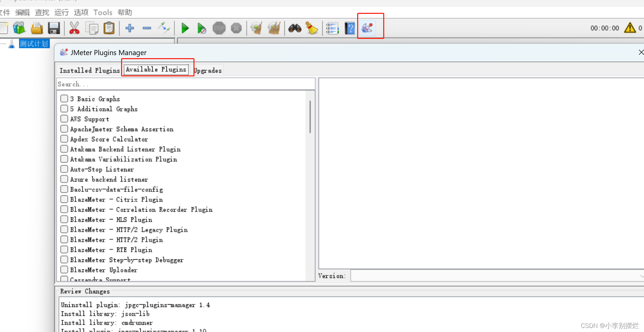Check ApacheJmeter Schema Assertion plugin
Screen dimensions: 644x332
coord(64,129)
